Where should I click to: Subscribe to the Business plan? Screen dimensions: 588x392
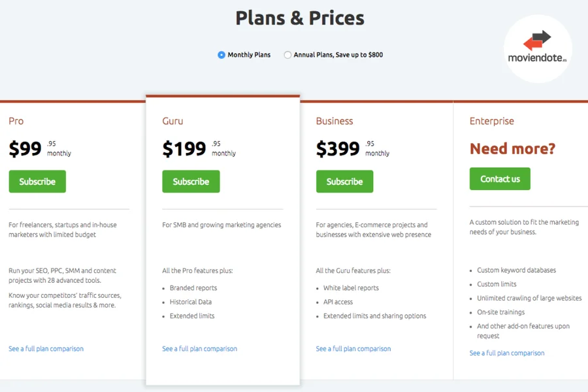click(x=344, y=182)
